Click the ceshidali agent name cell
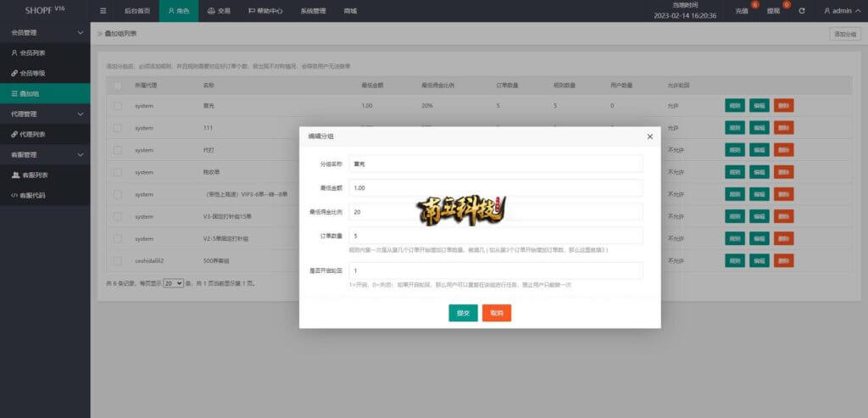 [x=150, y=261]
